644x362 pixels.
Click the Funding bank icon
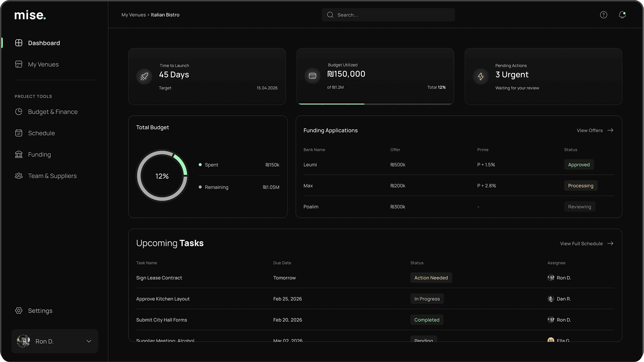[x=19, y=154]
